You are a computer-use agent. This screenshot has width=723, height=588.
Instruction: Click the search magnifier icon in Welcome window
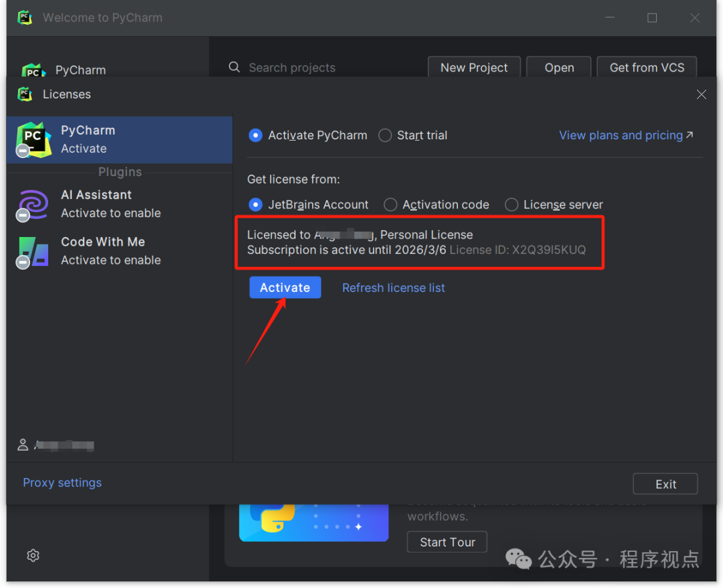click(x=234, y=68)
